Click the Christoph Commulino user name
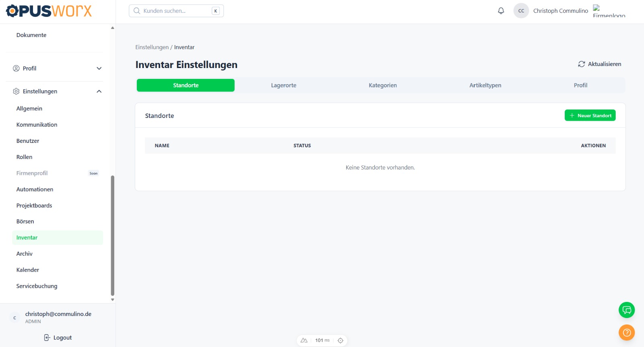The height and width of the screenshot is (347, 644). 561,11
